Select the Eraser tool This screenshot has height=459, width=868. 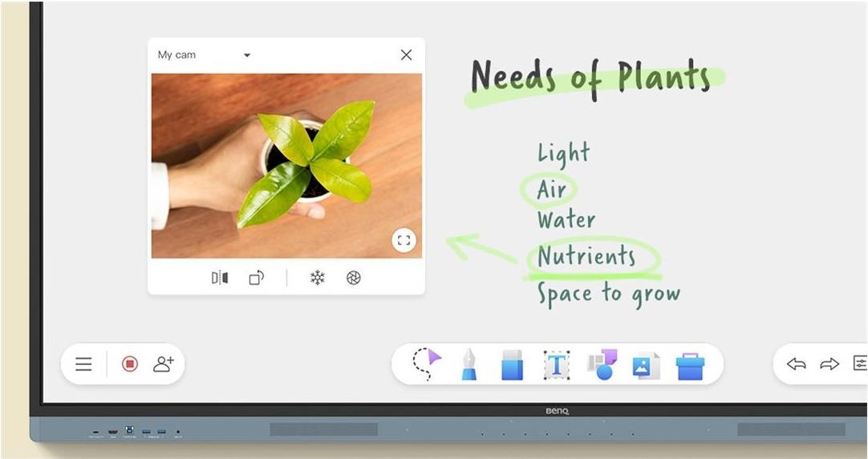512,364
